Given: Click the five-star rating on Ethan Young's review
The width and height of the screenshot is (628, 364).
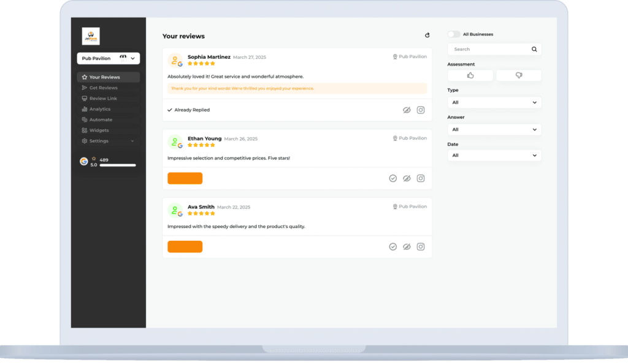Looking at the screenshot, I should (x=201, y=145).
